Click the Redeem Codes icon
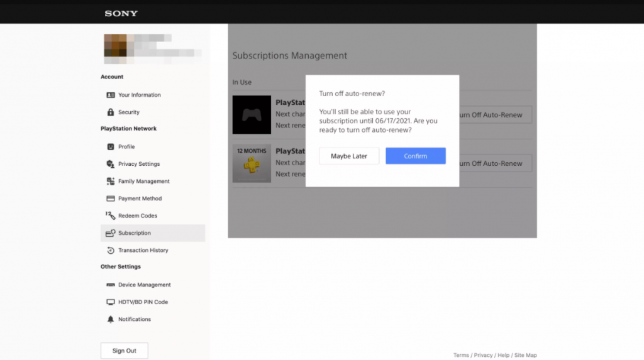This screenshot has width=644, height=360. pyautogui.click(x=111, y=215)
